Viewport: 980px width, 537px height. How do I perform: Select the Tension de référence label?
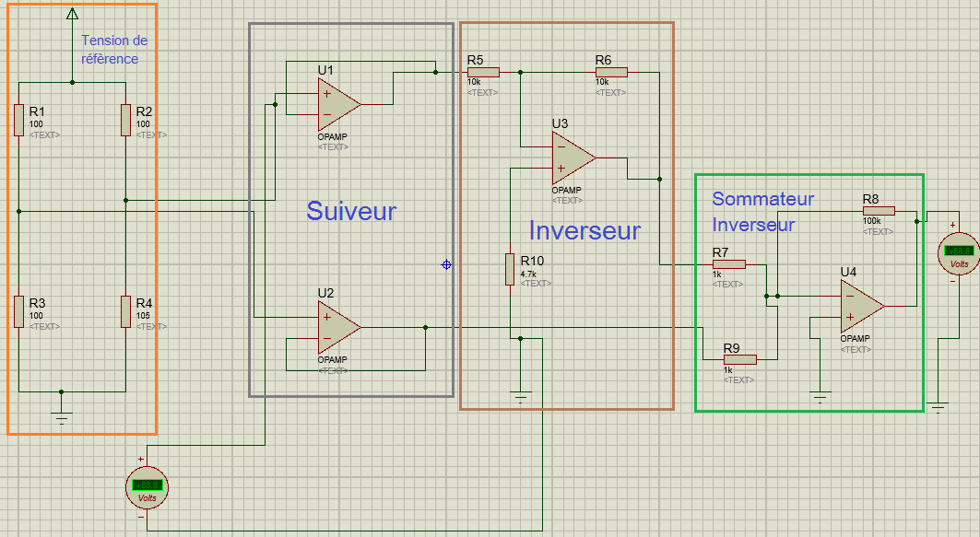pos(114,50)
